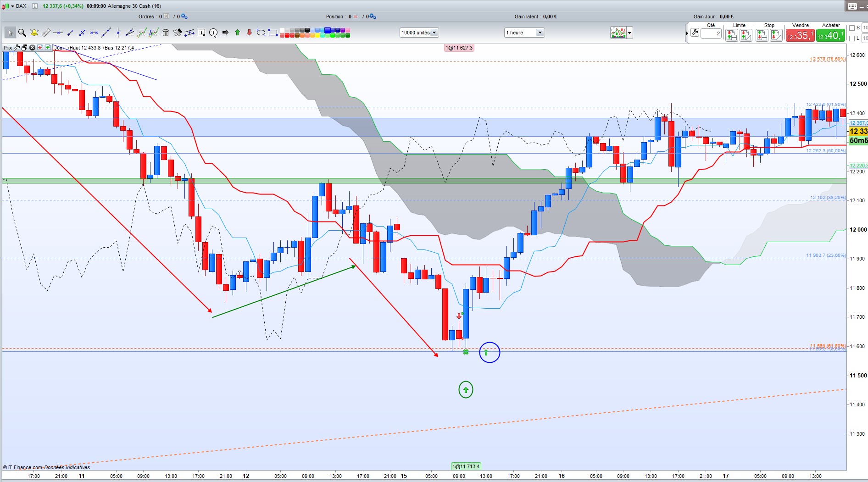
Task: Pick the angle fan line tool
Action: coord(130,33)
